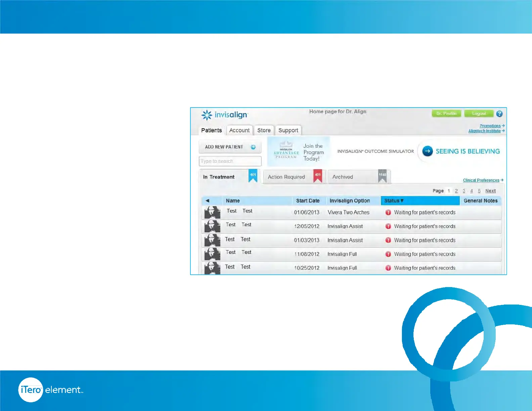Screen dimensions: 532x411
Task: View the Archived patients tab
Action: click(x=359, y=177)
